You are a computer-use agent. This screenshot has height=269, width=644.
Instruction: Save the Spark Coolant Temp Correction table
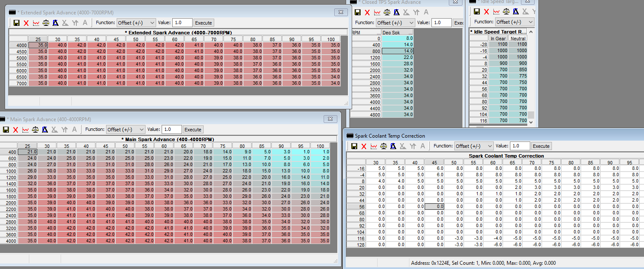[354, 146]
